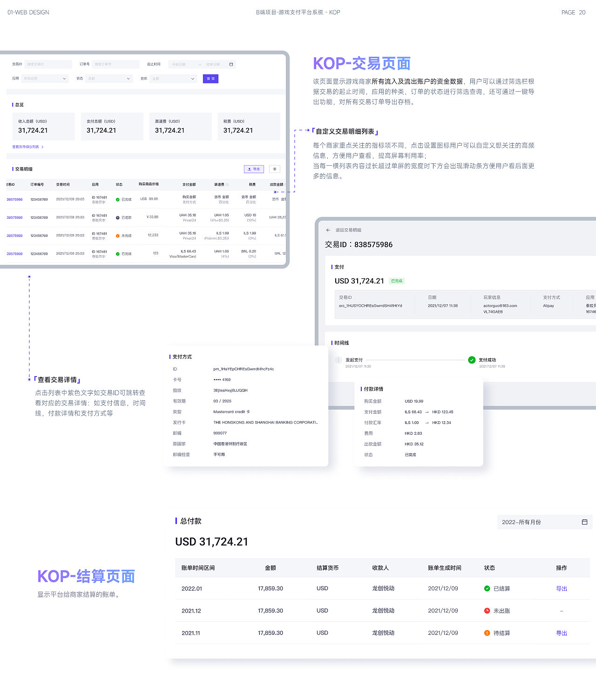Viewport: 596px width, 700px height.
Task: Click the orange icon beside 待结算
Action: tap(487, 633)
